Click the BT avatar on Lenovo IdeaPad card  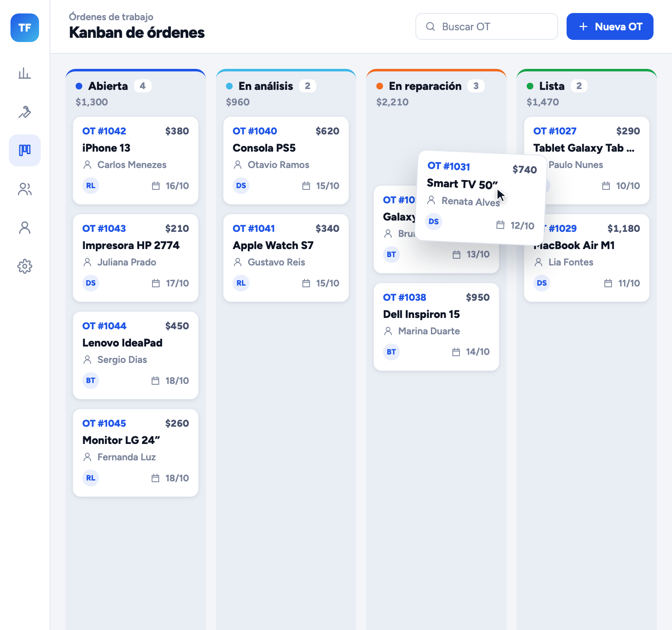(91, 381)
